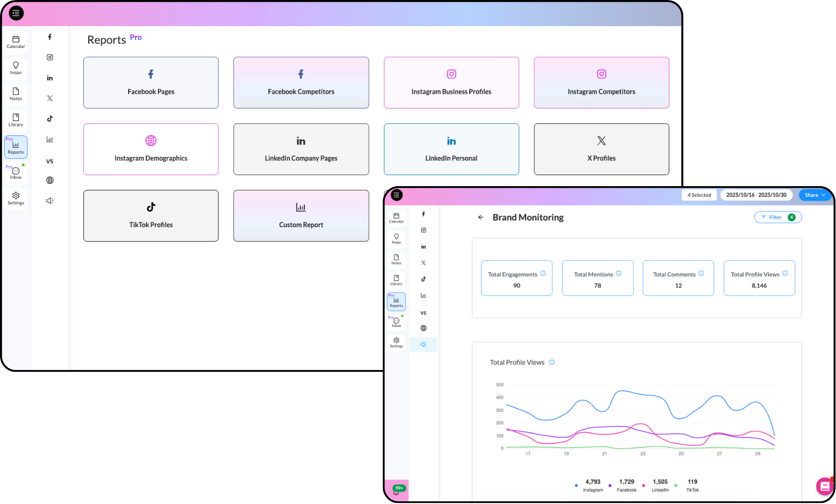This screenshot has height=504, width=836.
Task: Click the VS icon in the Brand Monitoring sub-sidebar
Action: (x=423, y=313)
